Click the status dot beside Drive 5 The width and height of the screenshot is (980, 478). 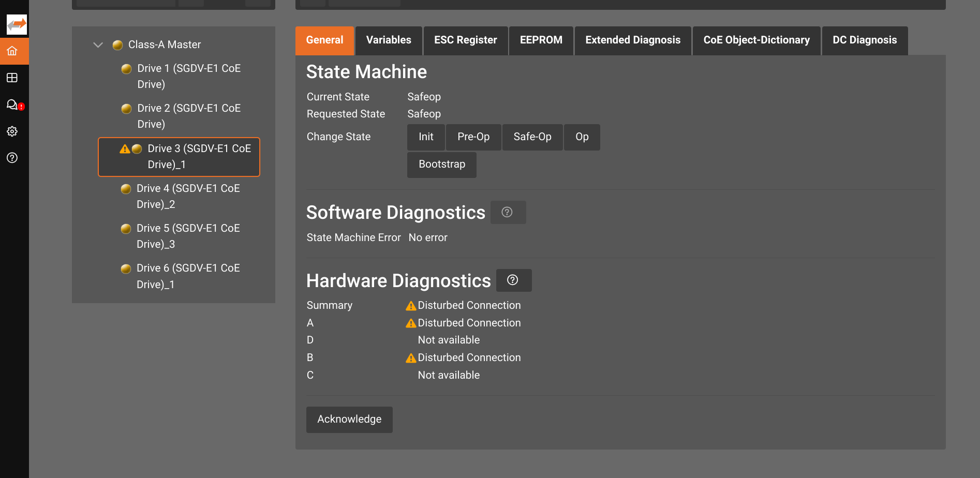coord(126,228)
